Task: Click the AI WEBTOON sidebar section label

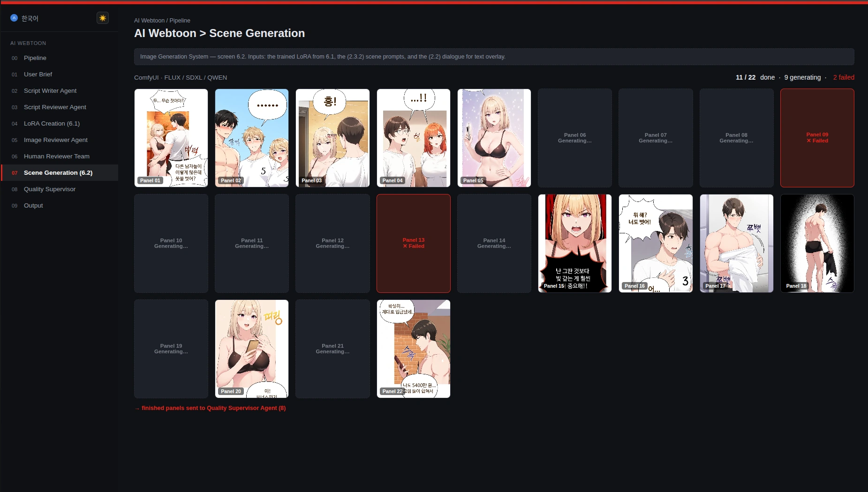Action: pos(28,43)
